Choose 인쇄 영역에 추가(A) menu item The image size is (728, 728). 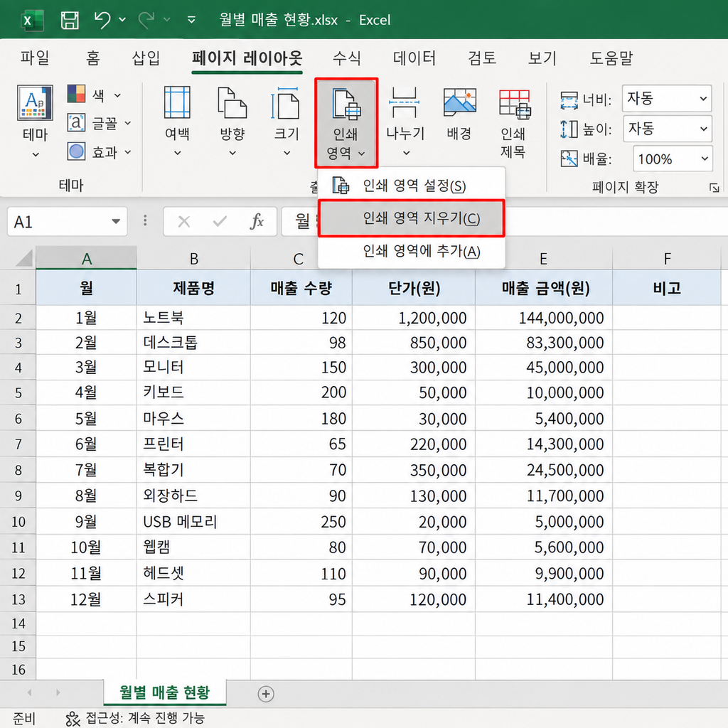pos(412,251)
